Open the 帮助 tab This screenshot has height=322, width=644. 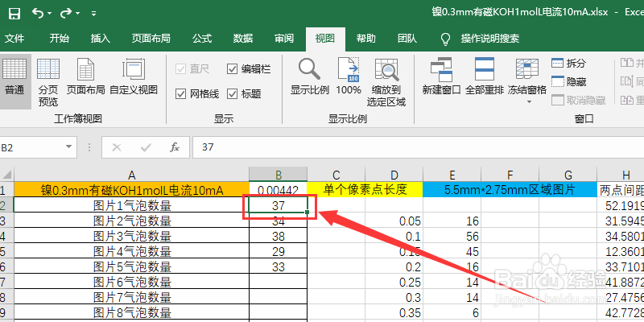(366, 39)
